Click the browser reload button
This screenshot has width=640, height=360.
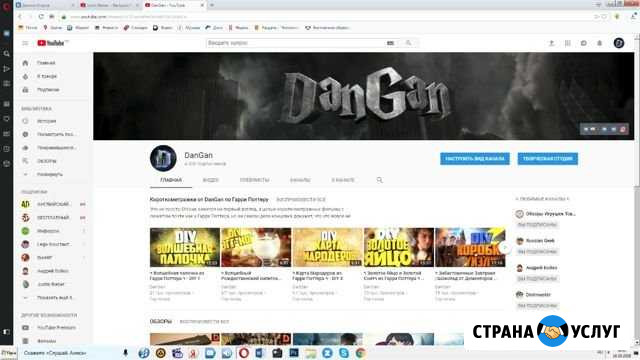pyautogui.click(x=41, y=16)
